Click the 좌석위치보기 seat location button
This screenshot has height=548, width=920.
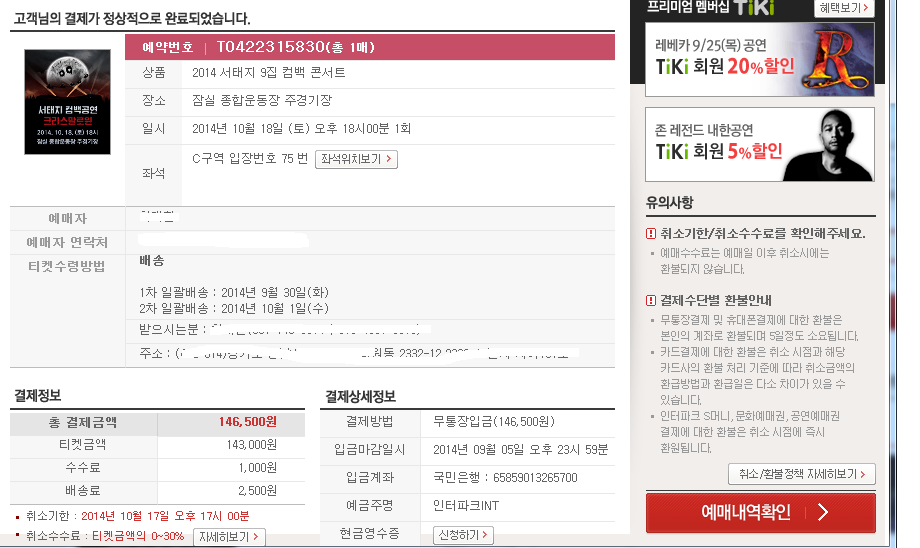click(356, 159)
